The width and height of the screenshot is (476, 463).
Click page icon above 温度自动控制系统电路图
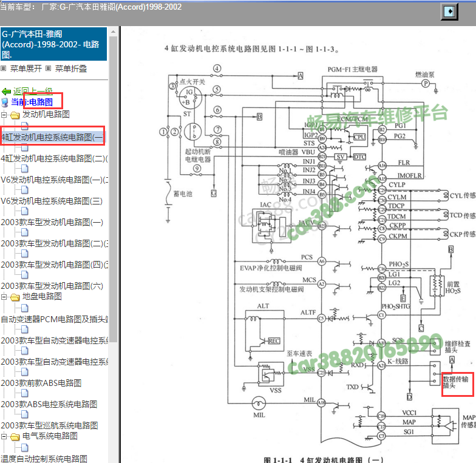(x=24, y=448)
